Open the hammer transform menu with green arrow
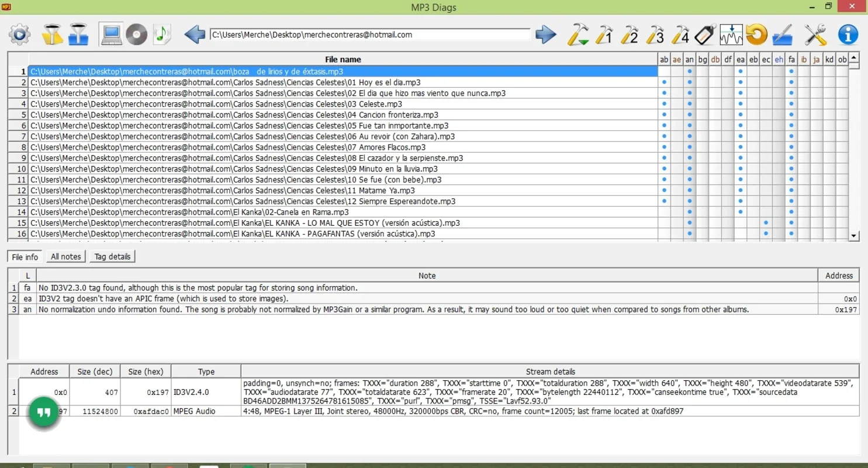 (x=577, y=35)
